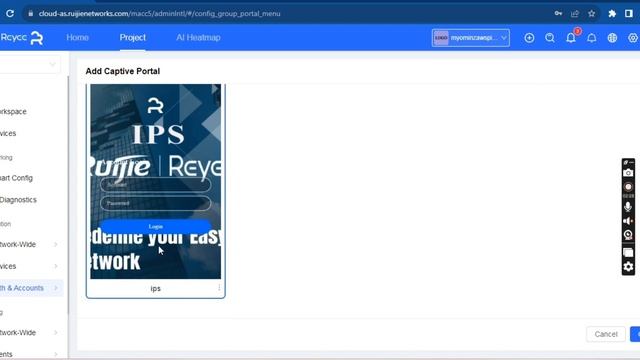Click the second bell icon in header
The height and width of the screenshot is (360, 640).
point(591,38)
